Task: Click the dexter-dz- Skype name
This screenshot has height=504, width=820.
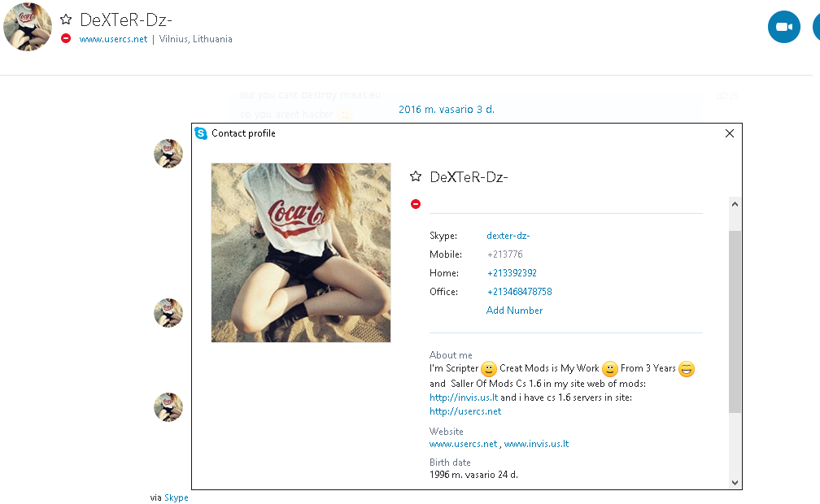Action: click(x=508, y=236)
